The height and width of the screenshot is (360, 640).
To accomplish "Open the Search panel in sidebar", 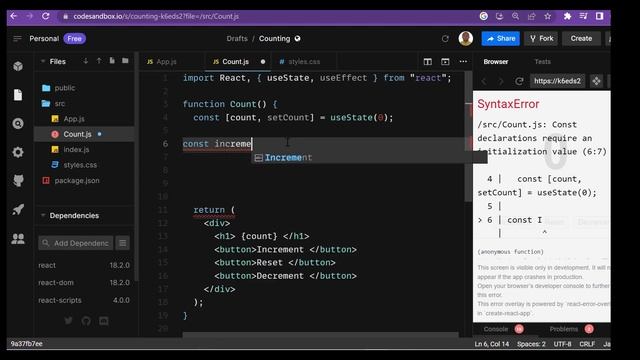I will click(x=18, y=123).
